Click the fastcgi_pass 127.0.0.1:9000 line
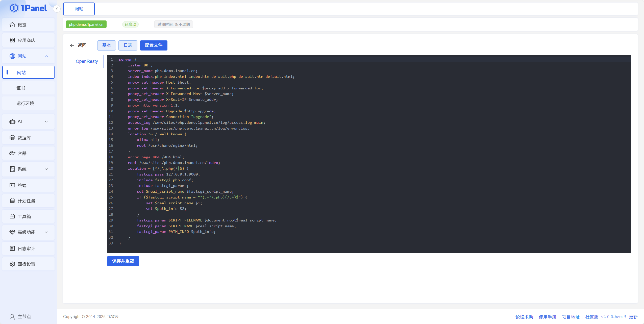Viewport: 644px width, 324px height. tap(168, 174)
